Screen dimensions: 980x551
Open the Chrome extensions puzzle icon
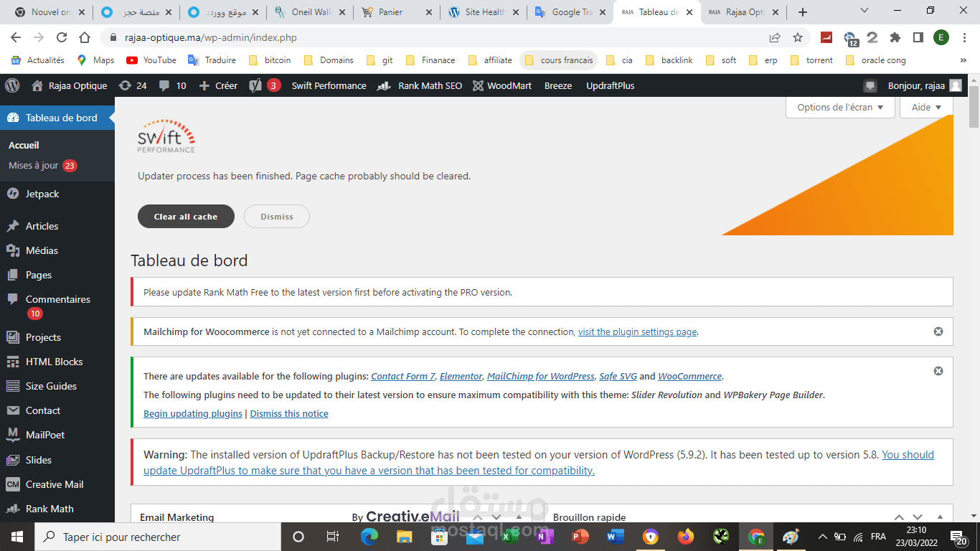[895, 37]
